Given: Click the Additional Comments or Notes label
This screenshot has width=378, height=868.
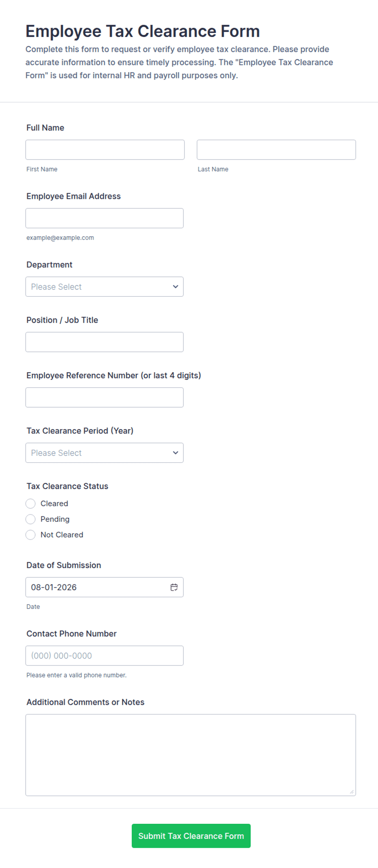Looking at the screenshot, I should click(x=85, y=702).
